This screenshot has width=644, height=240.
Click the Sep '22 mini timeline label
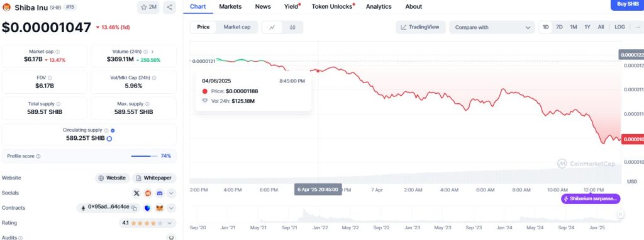click(381, 227)
